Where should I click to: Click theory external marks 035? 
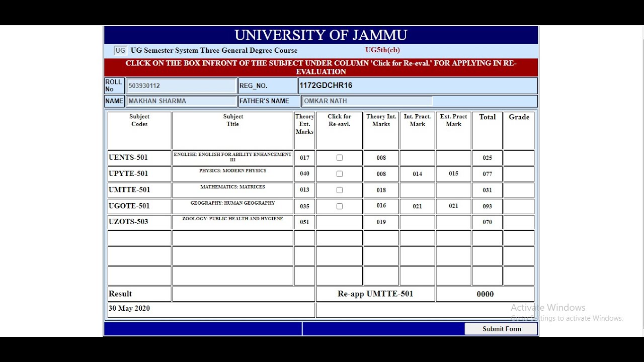click(304, 206)
